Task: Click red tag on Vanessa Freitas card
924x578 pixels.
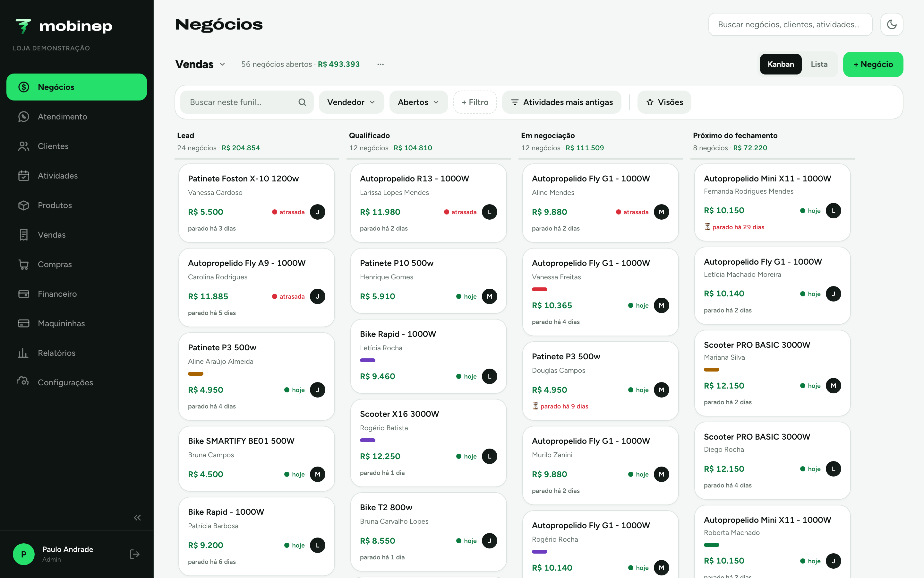Action: (540, 289)
